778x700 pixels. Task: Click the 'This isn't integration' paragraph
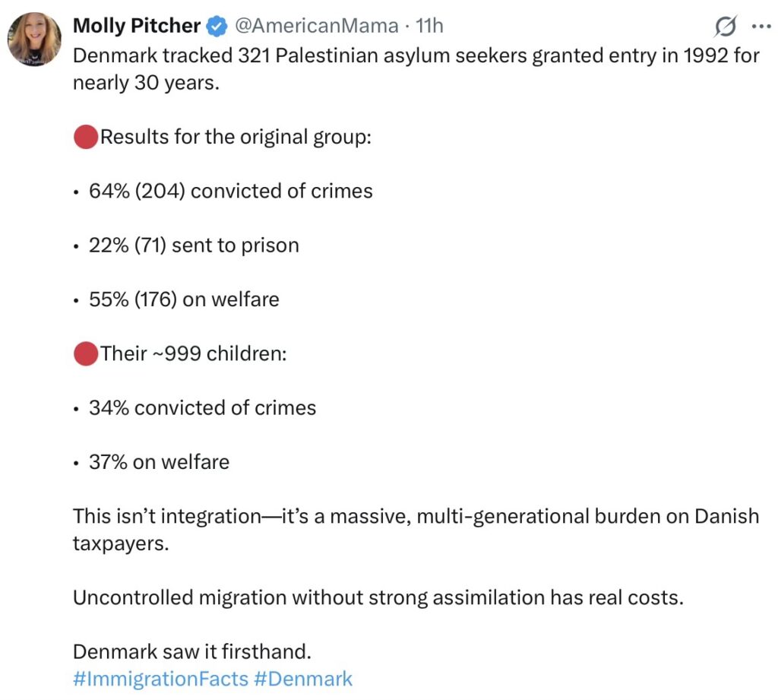coord(416,517)
